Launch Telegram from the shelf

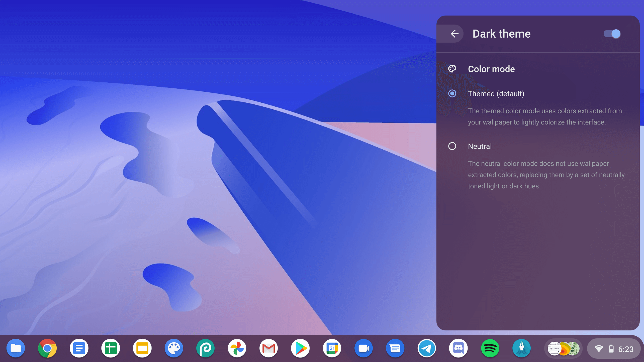coord(427,348)
